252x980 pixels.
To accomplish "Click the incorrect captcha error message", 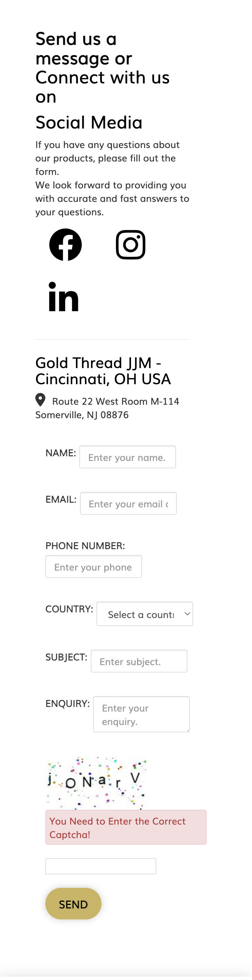I will (x=125, y=828).
